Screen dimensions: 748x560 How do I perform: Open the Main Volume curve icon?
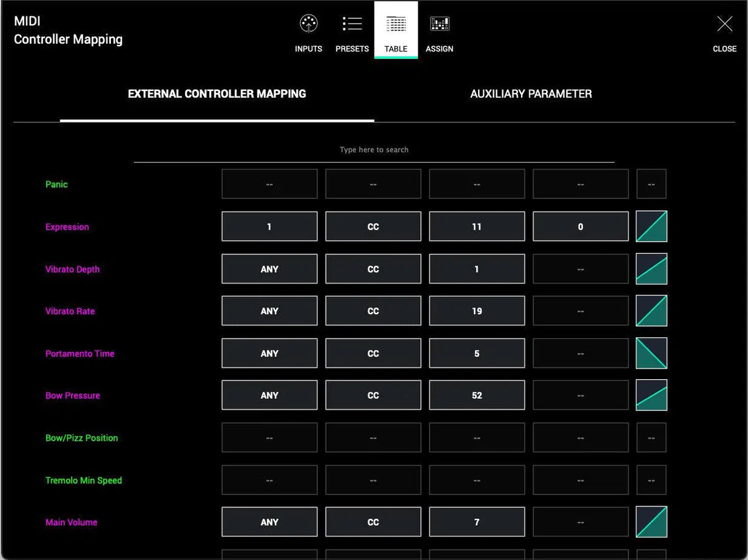[651, 522]
